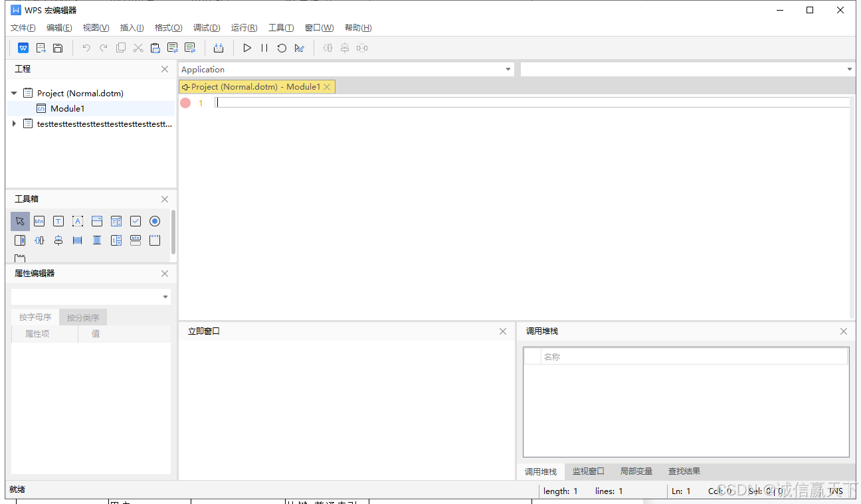Click the Save icon in toolbar
Screen dimensions: 861x504
58,48
